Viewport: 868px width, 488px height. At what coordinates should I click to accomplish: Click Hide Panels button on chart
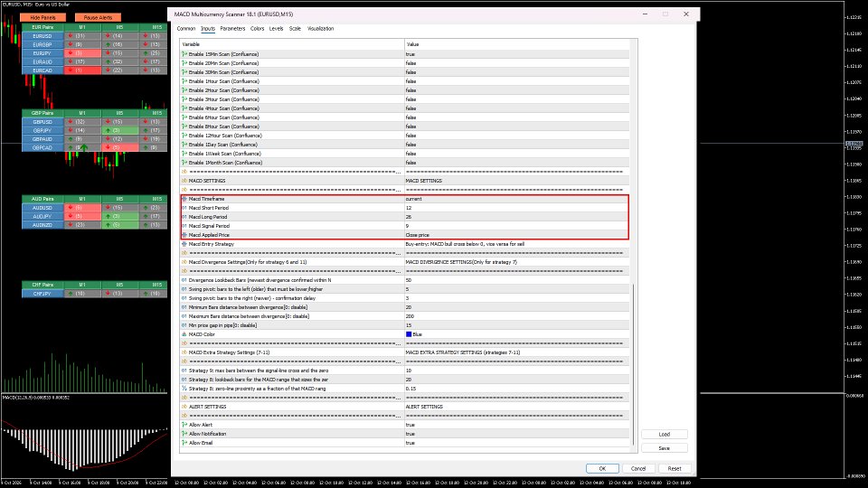pos(43,18)
